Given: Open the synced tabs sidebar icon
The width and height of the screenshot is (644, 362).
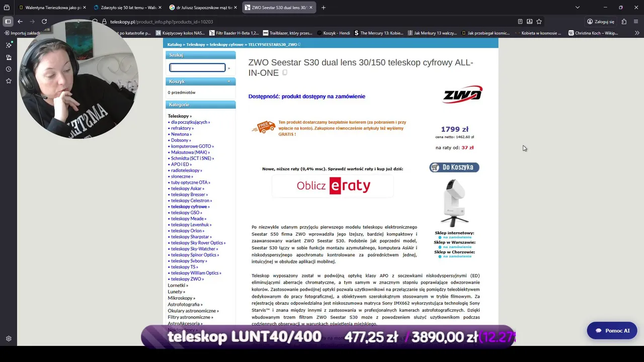Looking at the screenshot, I should tap(9, 57).
